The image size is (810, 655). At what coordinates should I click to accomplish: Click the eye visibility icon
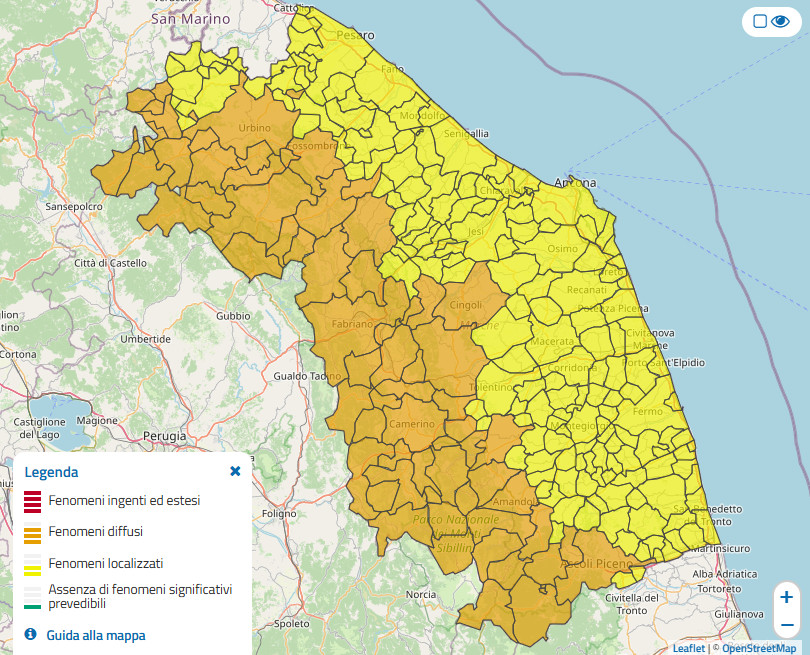tap(780, 21)
